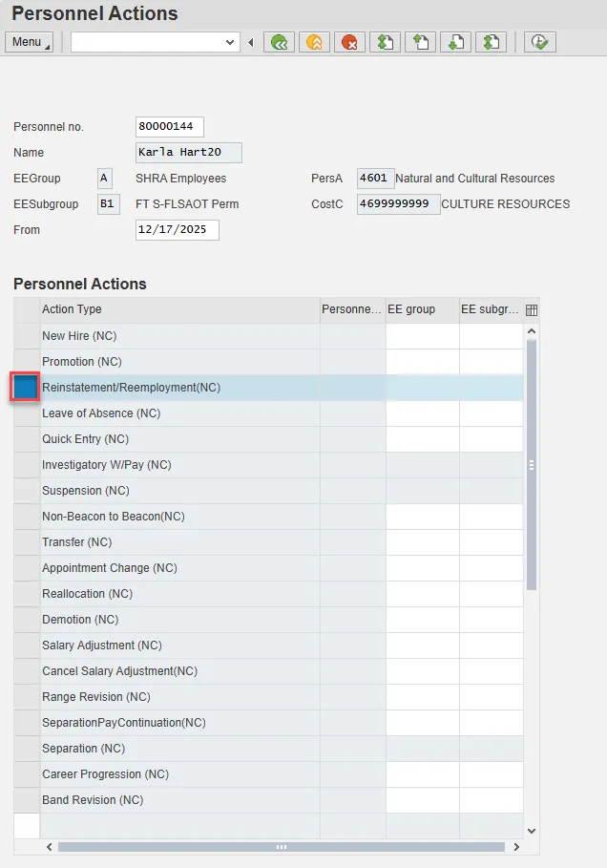Deselect the Reinstatement/Reemployment(NC) row selector

click(26, 388)
